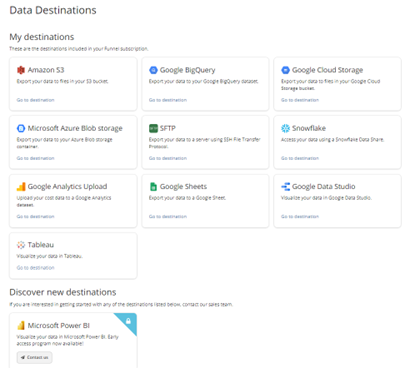Open Go to destination under Amazon S3
Viewport: 410px width, 368px height.
click(35, 100)
